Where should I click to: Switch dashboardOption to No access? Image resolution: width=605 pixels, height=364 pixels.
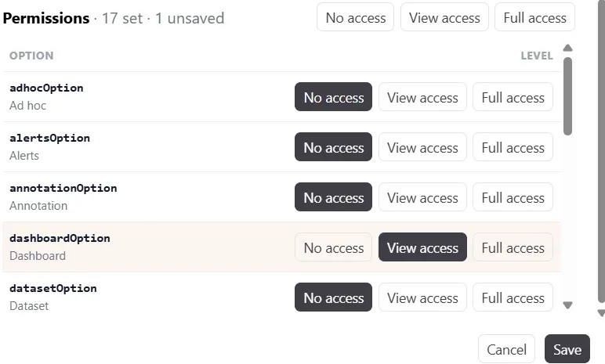(333, 247)
